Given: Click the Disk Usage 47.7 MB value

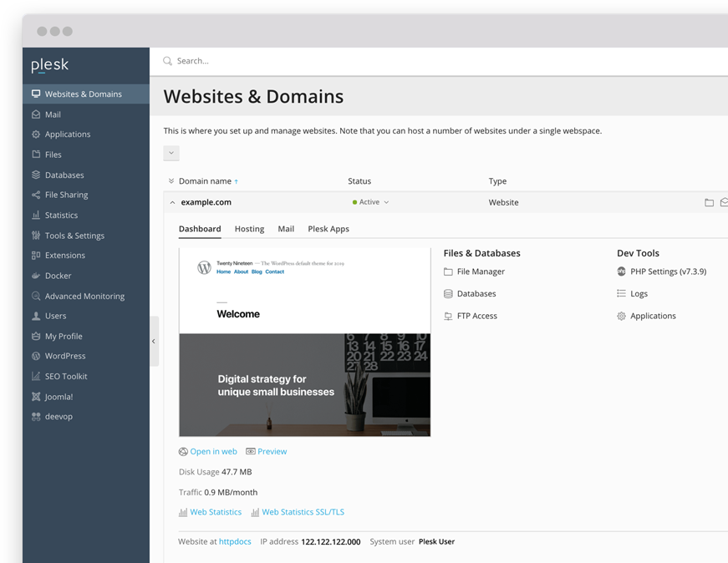Looking at the screenshot, I should click(x=237, y=472).
